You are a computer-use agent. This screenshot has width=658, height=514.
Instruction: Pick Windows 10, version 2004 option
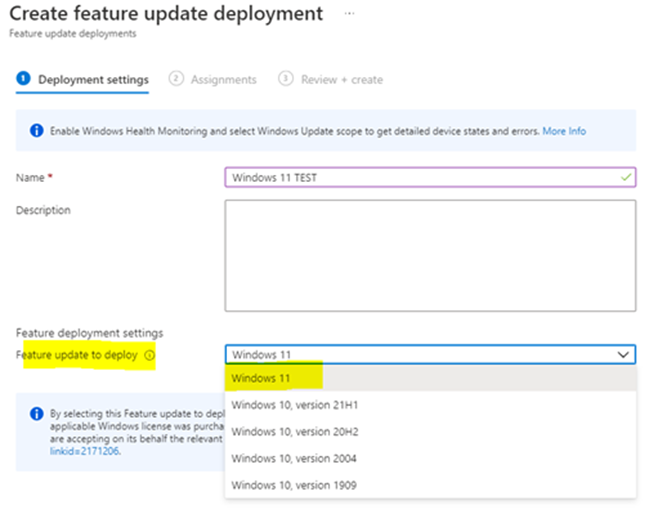pyautogui.click(x=431, y=459)
